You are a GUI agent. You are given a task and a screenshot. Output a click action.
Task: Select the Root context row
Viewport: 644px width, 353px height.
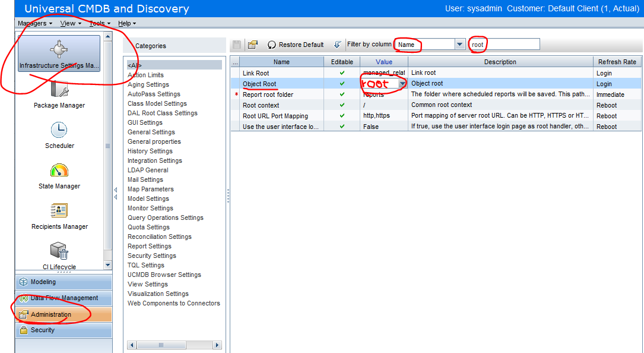(436, 105)
